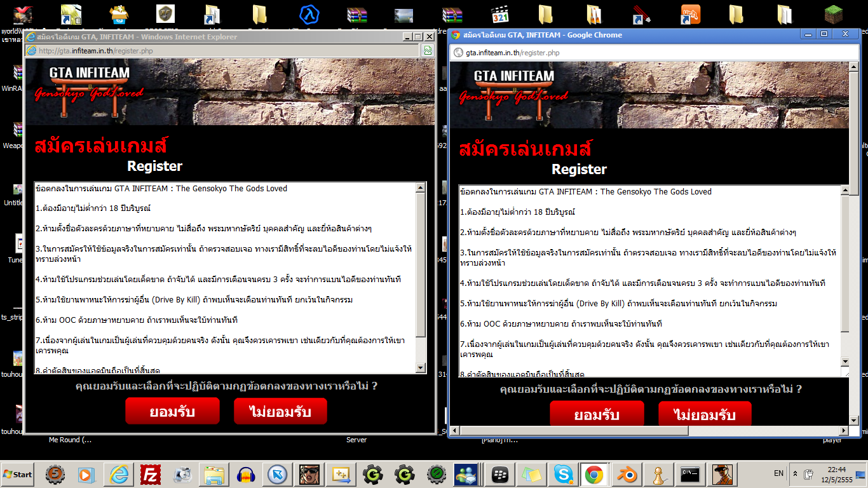Open Sticky Notes taskbar icon
Screen dimensions: 868x488
coord(531,474)
